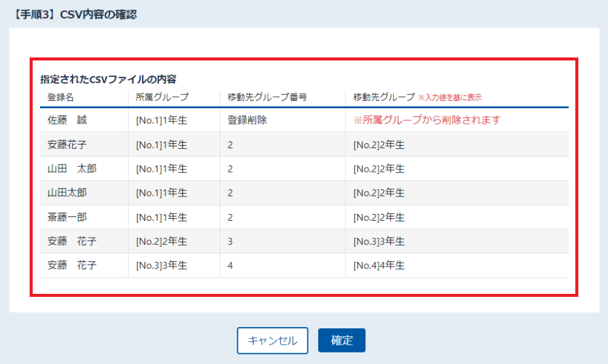Click the 指定されたCSVファイルの内容 heading
The height and width of the screenshot is (364, 608).
pos(108,79)
